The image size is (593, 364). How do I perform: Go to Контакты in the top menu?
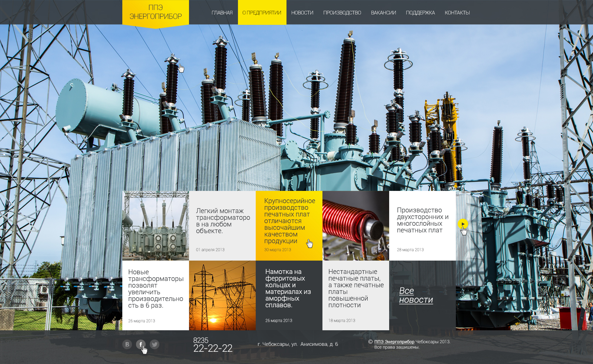(457, 13)
